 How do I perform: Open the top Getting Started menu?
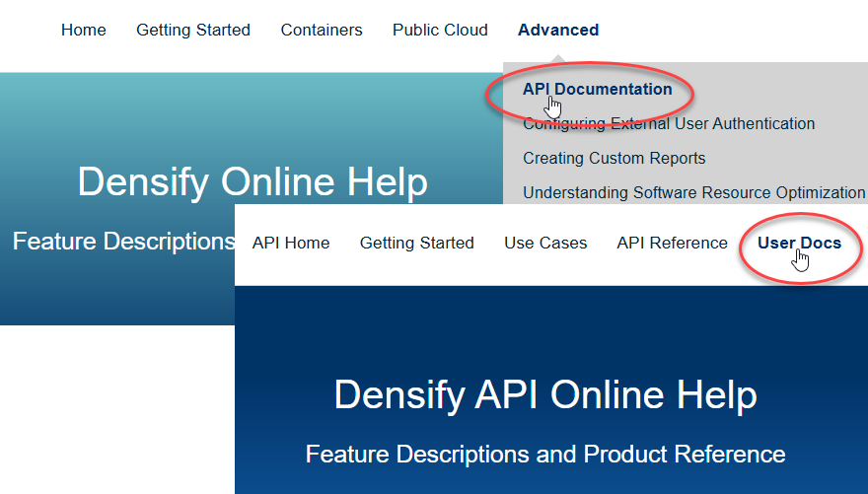click(x=193, y=30)
